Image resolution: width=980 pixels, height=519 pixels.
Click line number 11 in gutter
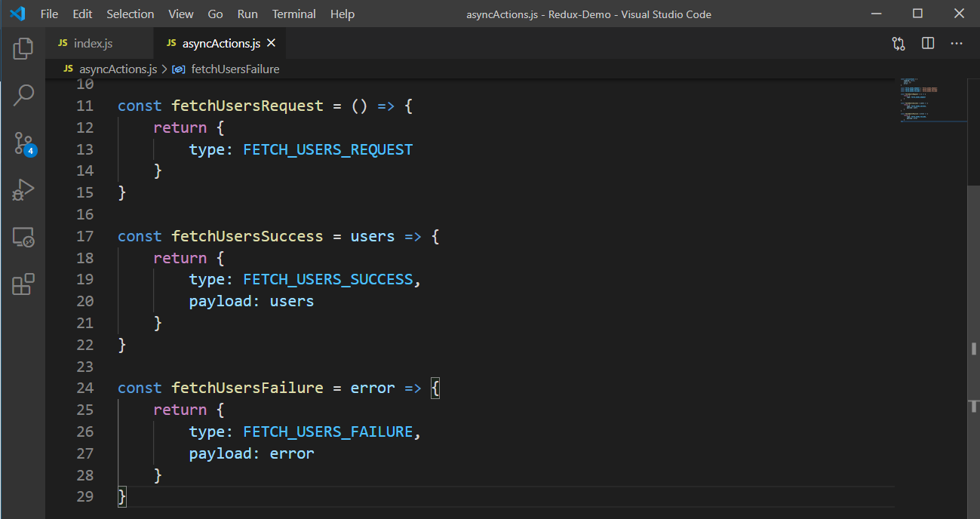85,106
